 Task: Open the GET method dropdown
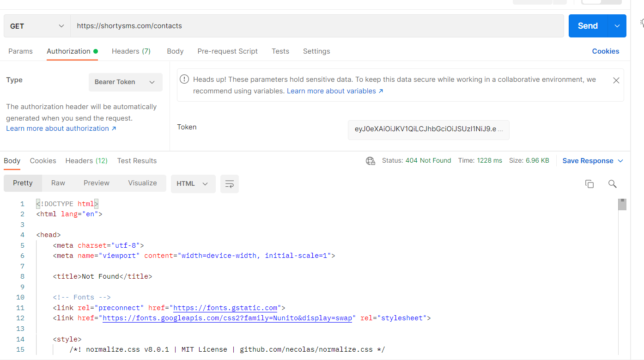click(37, 26)
